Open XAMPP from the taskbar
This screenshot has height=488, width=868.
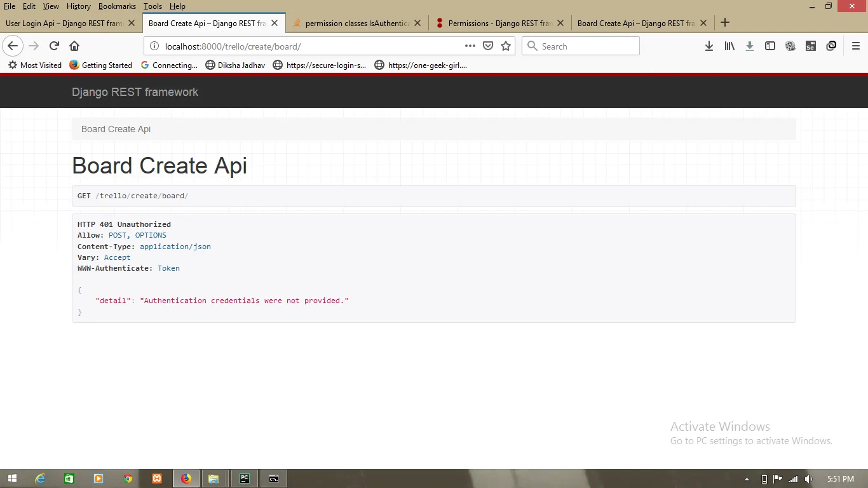pyautogui.click(x=157, y=478)
